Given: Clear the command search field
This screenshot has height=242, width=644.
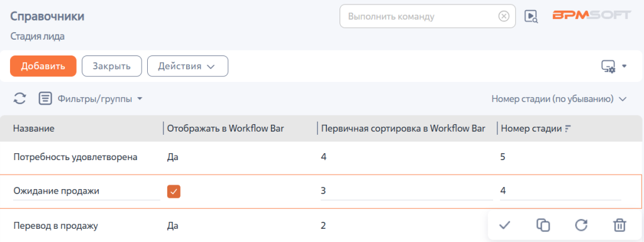Looking at the screenshot, I should pyautogui.click(x=504, y=16).
